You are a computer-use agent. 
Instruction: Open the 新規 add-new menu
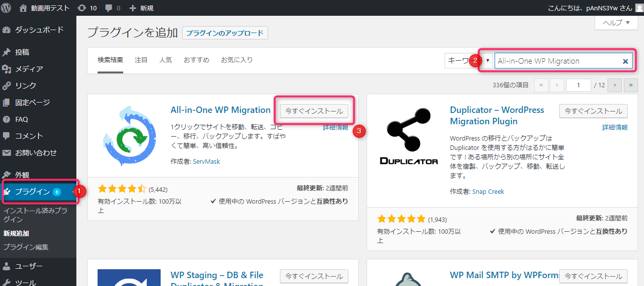tap(141, 8)
